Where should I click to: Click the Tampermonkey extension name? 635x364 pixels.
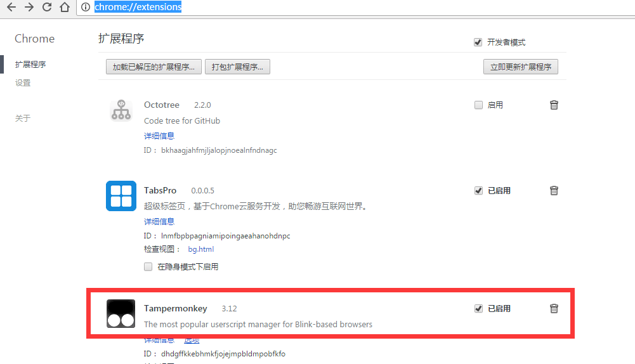point(175,309)
